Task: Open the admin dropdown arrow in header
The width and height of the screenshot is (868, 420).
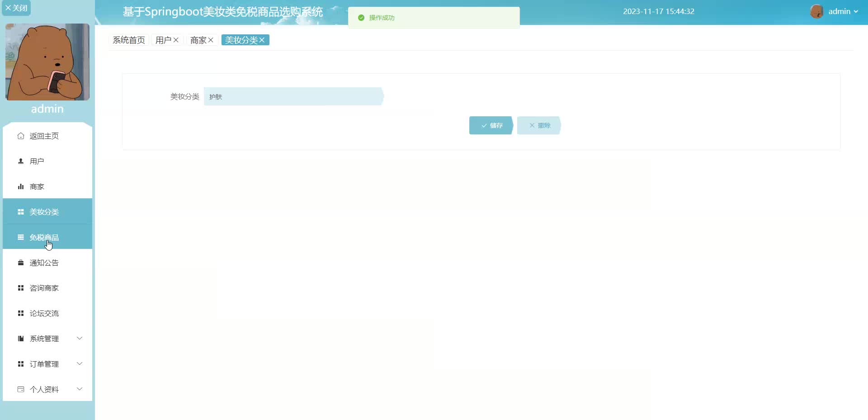Action: 856,12
